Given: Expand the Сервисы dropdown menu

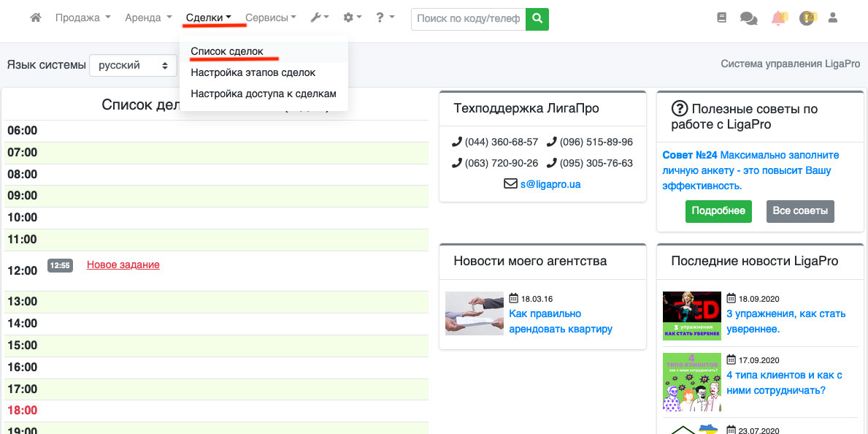Looking at the screenshot, I should pos(270,18).
